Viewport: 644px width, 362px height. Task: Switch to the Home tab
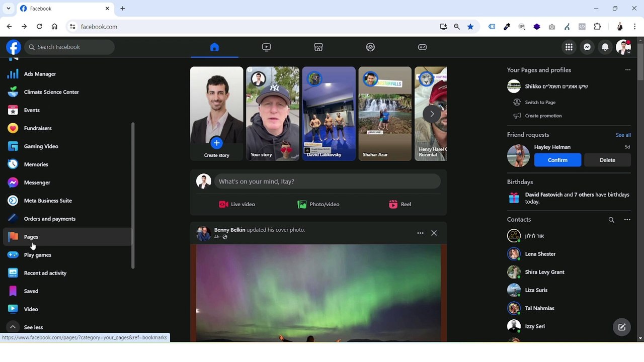[214, 47]
